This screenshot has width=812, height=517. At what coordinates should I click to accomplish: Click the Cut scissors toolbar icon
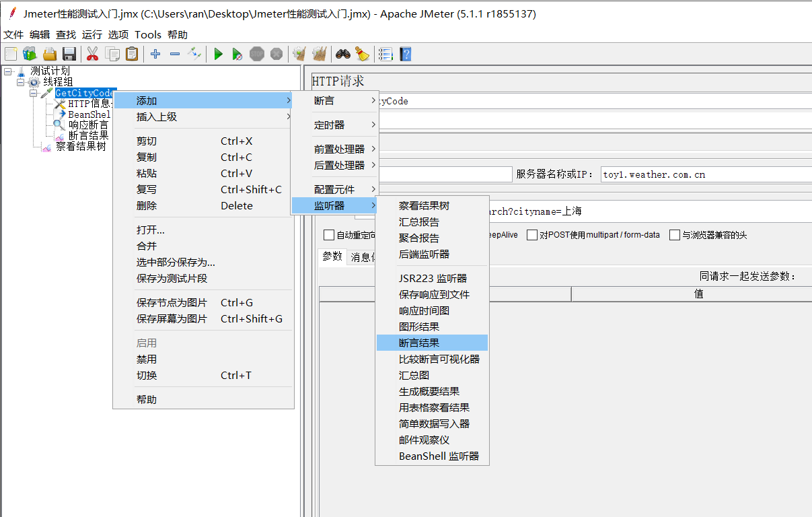(93, 54)
